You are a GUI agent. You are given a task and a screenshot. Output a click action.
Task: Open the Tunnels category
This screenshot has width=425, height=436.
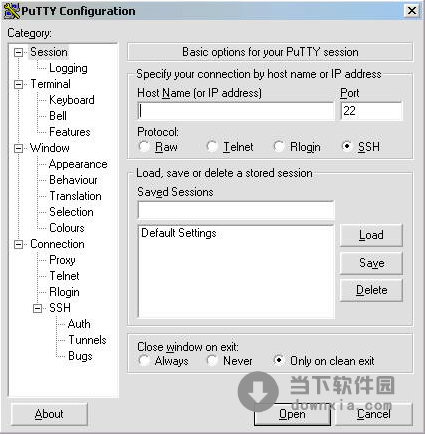pyautogui.click(x=87, y=340)
